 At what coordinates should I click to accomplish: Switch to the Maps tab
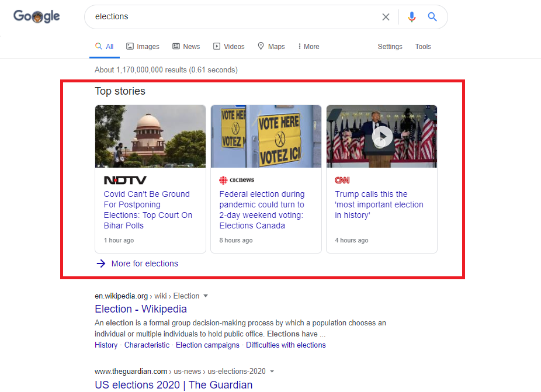coord(271,47)
